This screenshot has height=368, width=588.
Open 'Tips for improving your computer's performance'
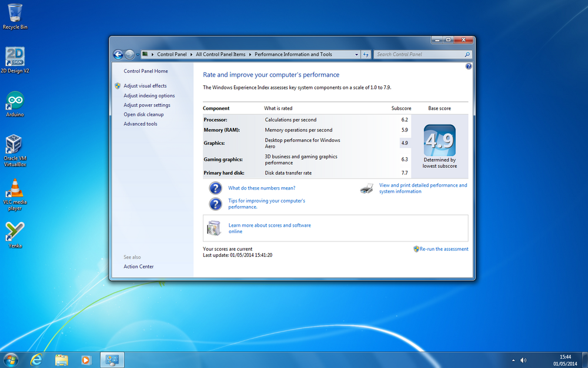(266, 204)
